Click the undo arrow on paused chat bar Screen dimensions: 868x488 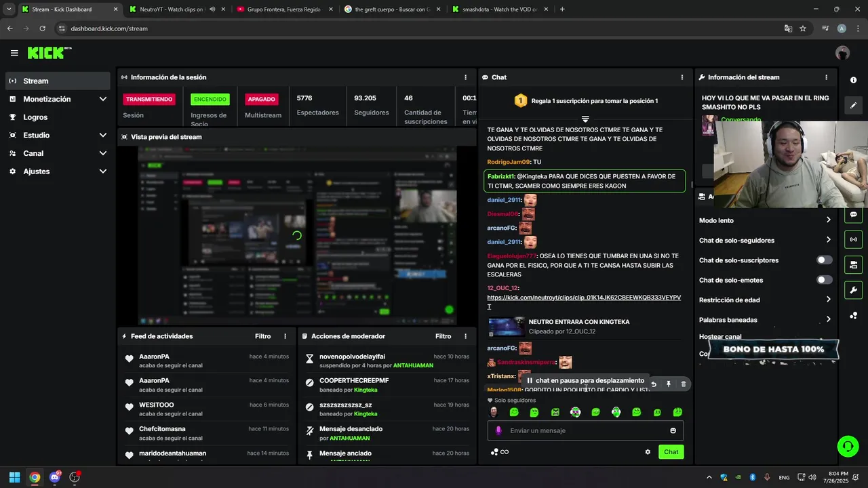(654, 384)
